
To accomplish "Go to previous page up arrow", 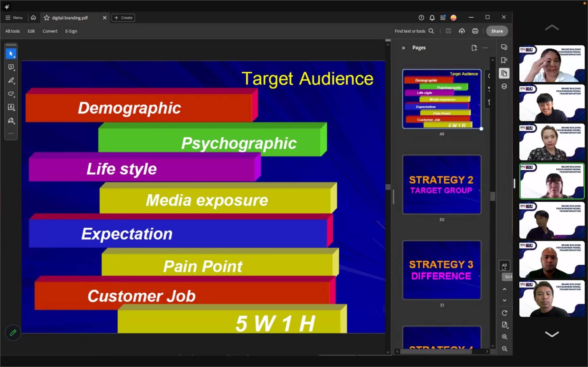I will (504, 289).
